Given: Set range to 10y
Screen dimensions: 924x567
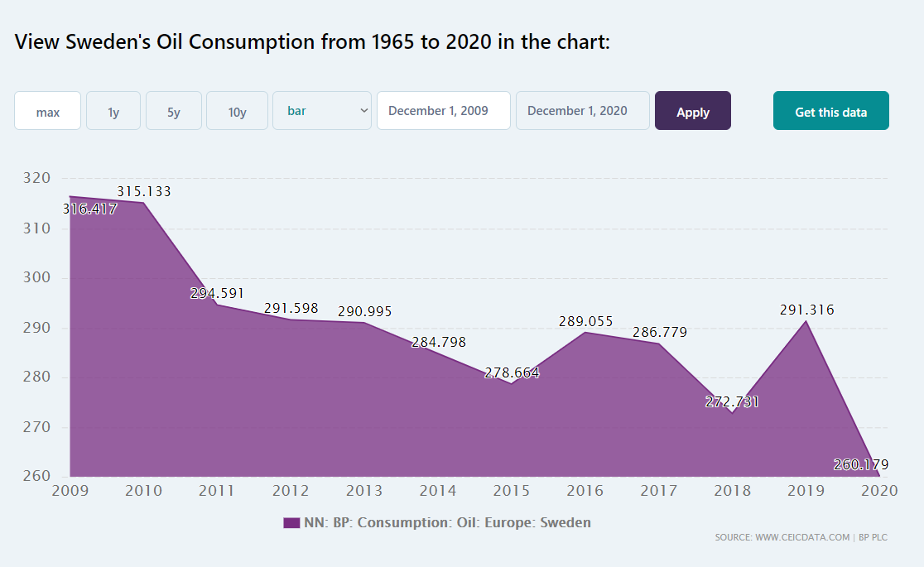Looking at the screenshot, I should (x=237, y=111).
